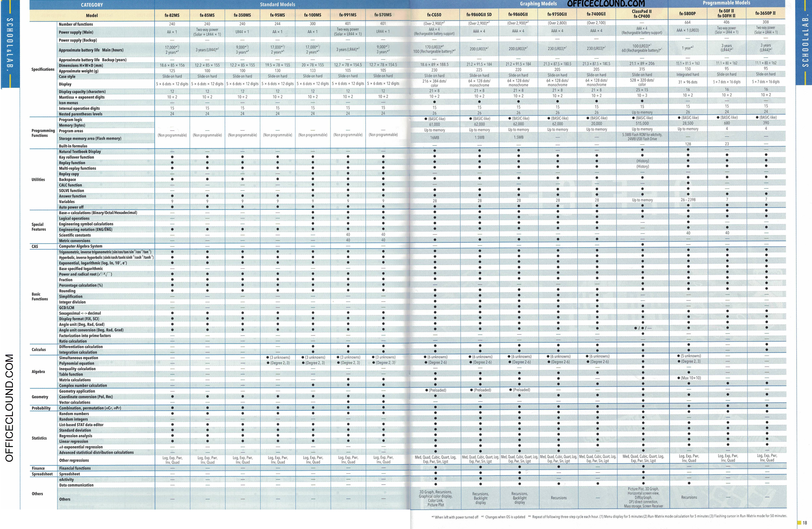The height and width of the screenshot is (529, 812).
Task: Select the 28,500 memory bytes value
Action: point(688,123)
